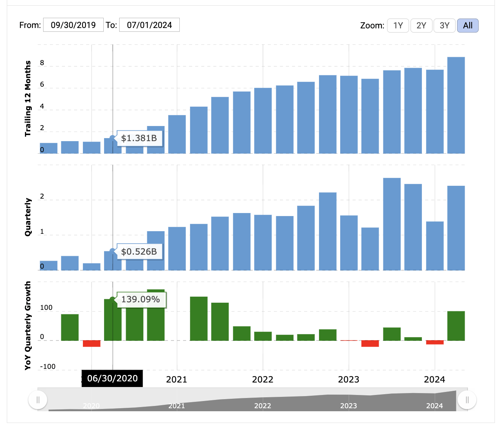Grab the right range navigator handle

pyautogui.click(x=467, y=400)
